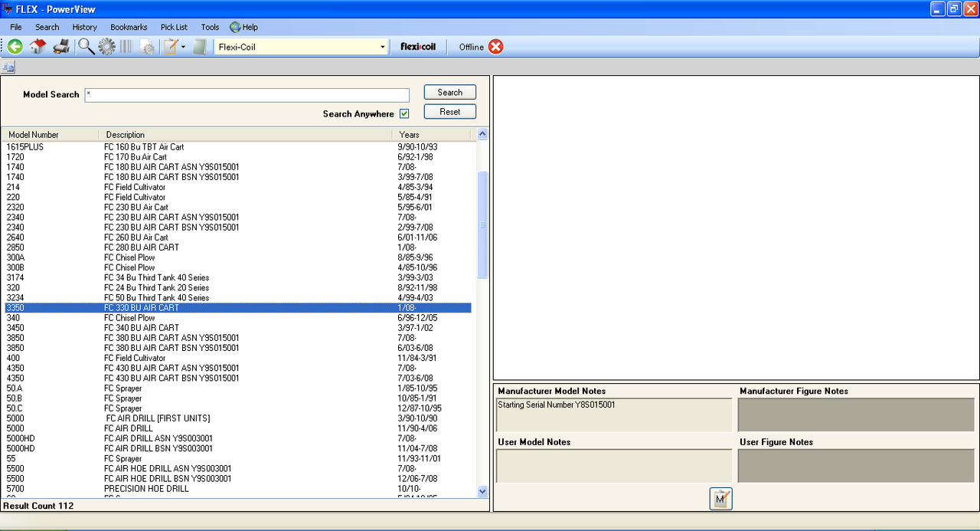Select FC 170 Bu Air Cart row
This screenshot has width=980, height=531.
(237, 156)
